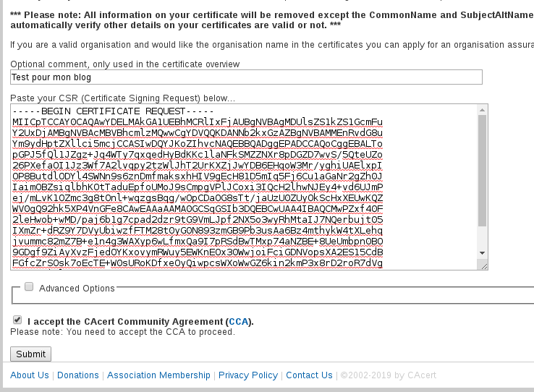The width and height of the screenshot is (534, 392).
Task: Open the CCA agreement link
Action: point(238,322)
